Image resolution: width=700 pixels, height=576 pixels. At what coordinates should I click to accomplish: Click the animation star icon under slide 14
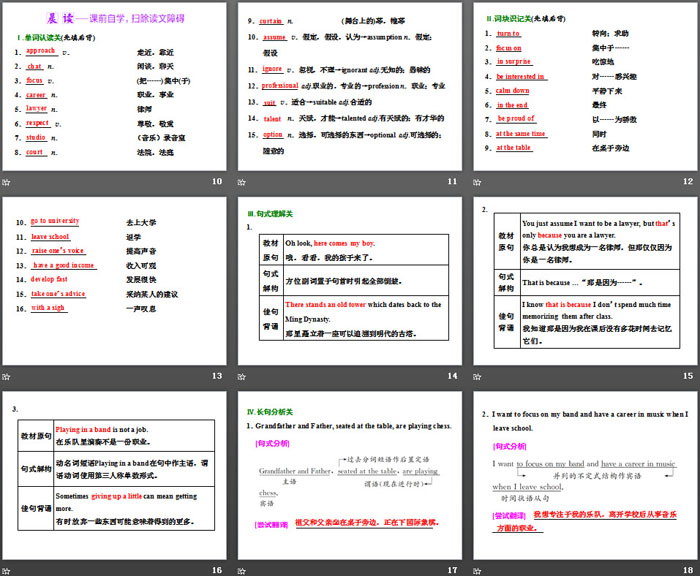pos(242,376)
